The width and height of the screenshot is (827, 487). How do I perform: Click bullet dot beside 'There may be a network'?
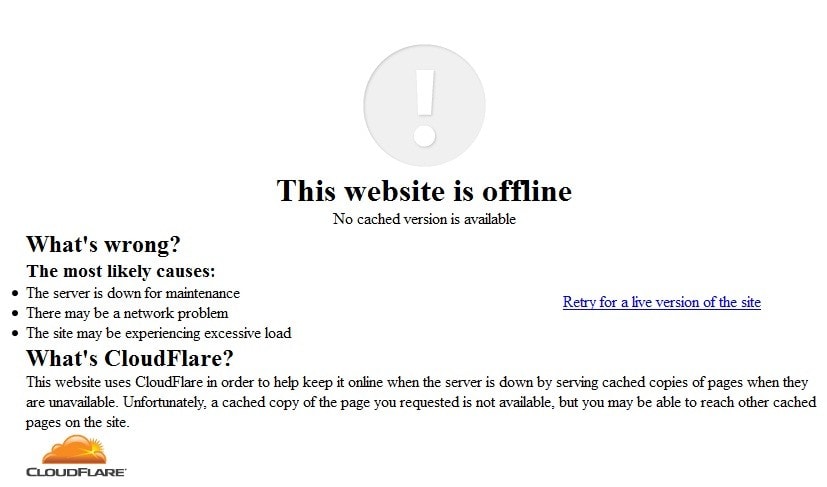coord(15,314)
